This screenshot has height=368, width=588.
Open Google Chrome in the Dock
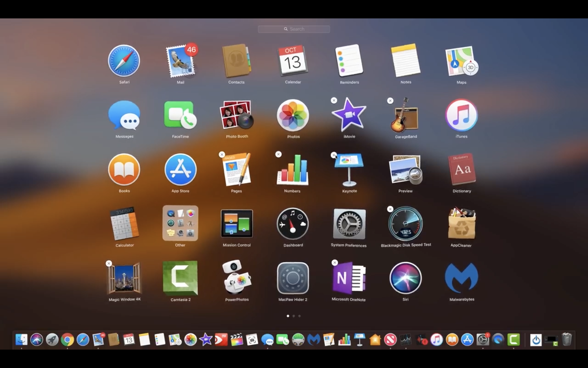pyautogui.click(x=67, y=339)
